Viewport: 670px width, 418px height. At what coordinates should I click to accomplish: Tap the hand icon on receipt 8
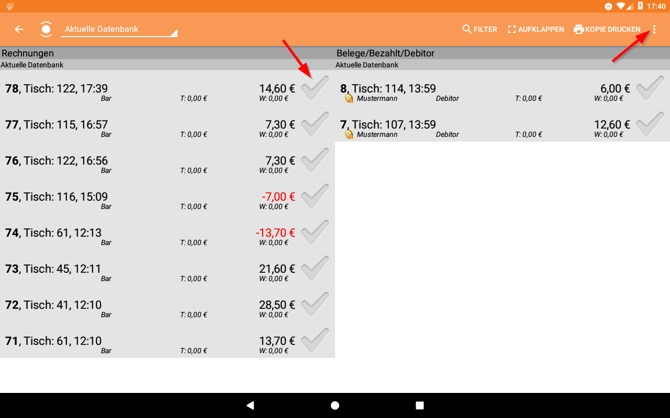click(349, 99)
